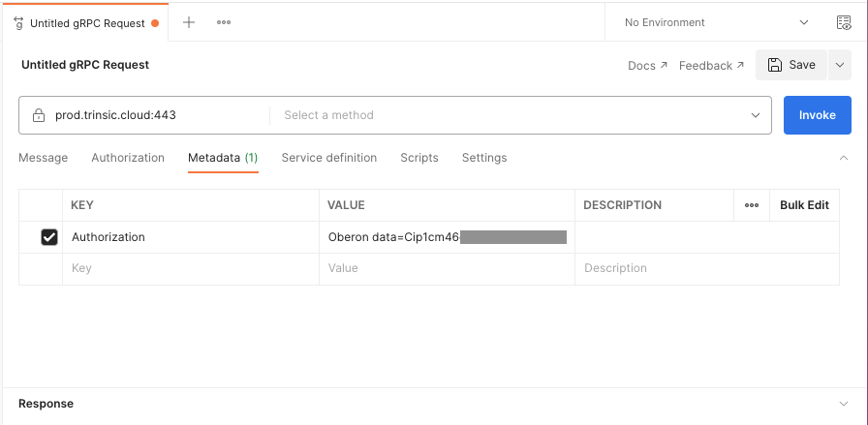Viewport: 868px width, 425px height.
Task: Collapse the request panel with the chevron
Action: [x=844, y=158]
